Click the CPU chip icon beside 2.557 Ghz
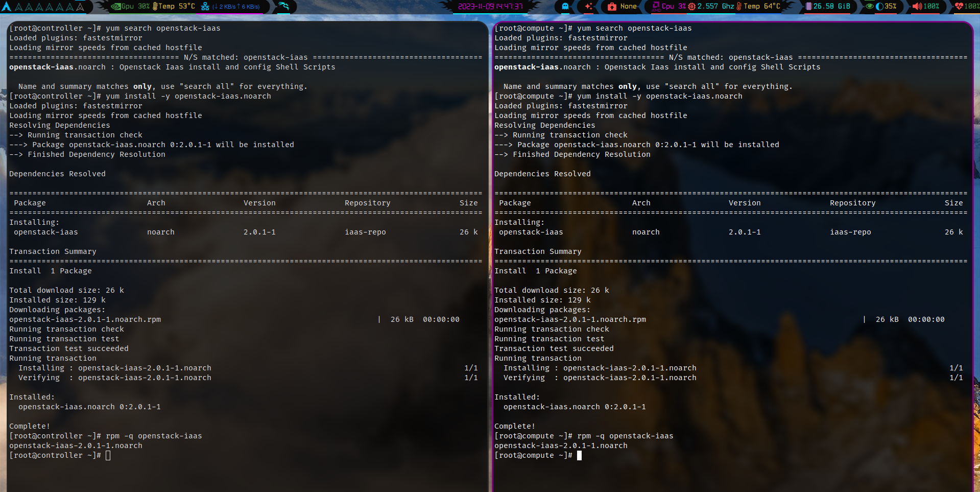980x492 pixels. click(692, 7)
